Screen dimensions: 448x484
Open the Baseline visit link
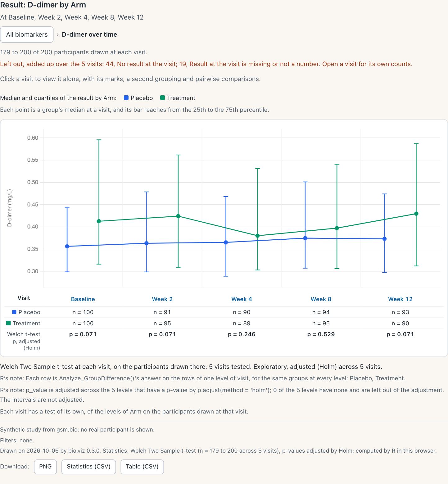click(x=83, y=299)
